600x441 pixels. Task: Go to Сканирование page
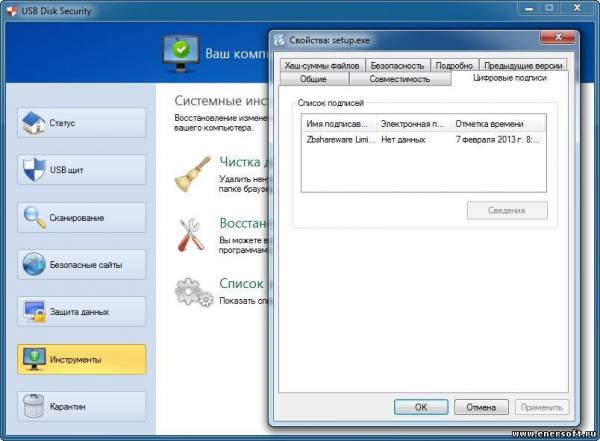tap(82, 217)
